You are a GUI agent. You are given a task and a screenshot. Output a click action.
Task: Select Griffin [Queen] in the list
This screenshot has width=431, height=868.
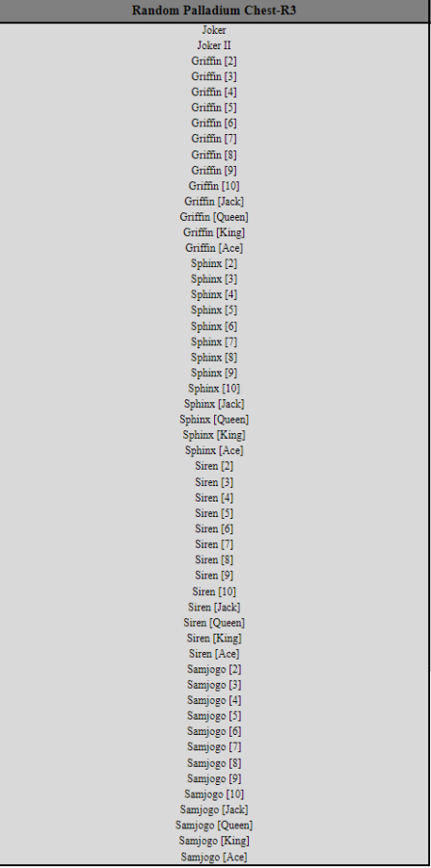214,216
